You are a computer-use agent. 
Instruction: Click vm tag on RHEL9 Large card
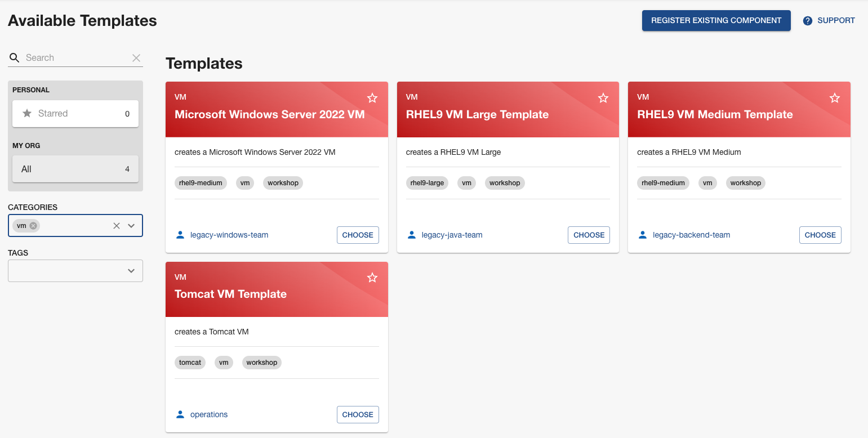click(x=466, y=183)
